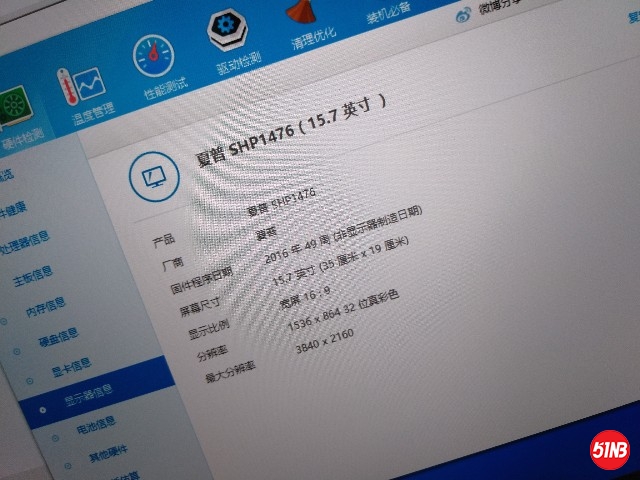Open 处理器信息 in the sidebar

point(24,242)
